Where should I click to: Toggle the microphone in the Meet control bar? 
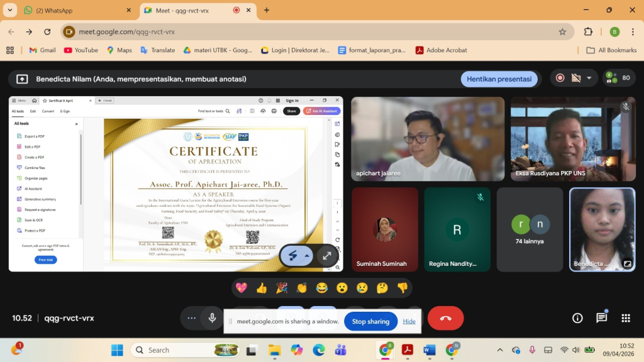[212, 318]
